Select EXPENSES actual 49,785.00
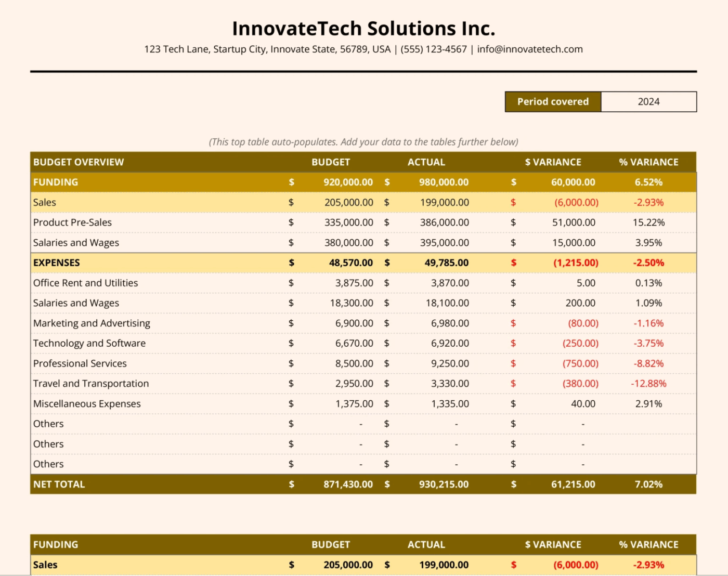The width and height of the screenshot is (728, 576). coord(446,263)
